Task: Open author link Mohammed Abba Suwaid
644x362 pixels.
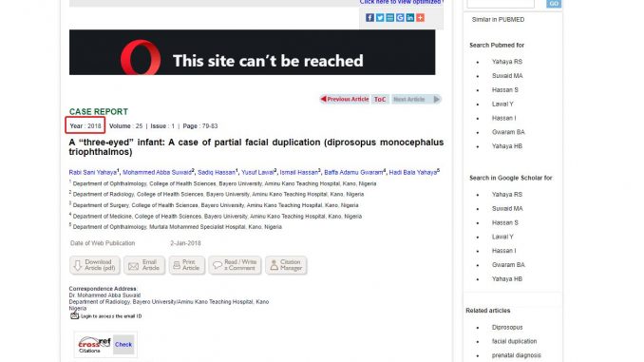Action: [x=158, y=173]
